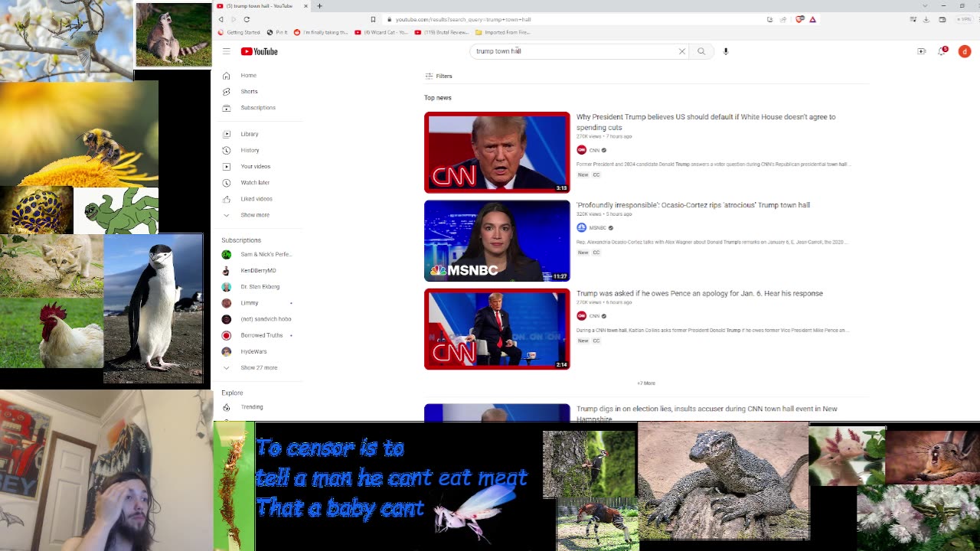
Task: Open the Pin It bookmark
Action: point(277,32)
